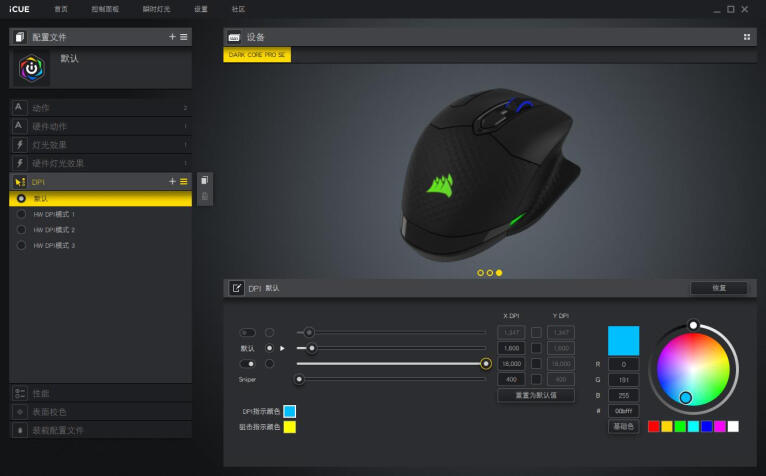Viewport: 766px width, 476px height.
Task: Click the device grid view icon
Action: (746, 37)
